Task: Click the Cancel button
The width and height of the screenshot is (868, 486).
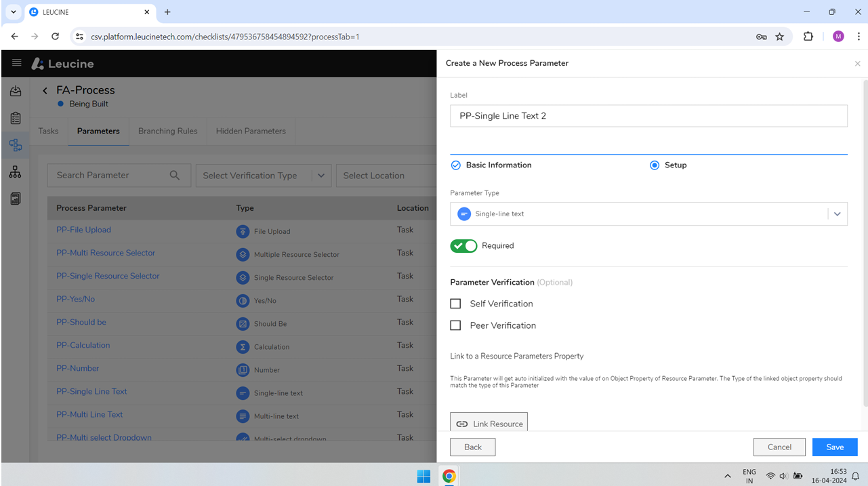Action: [779, 447]
